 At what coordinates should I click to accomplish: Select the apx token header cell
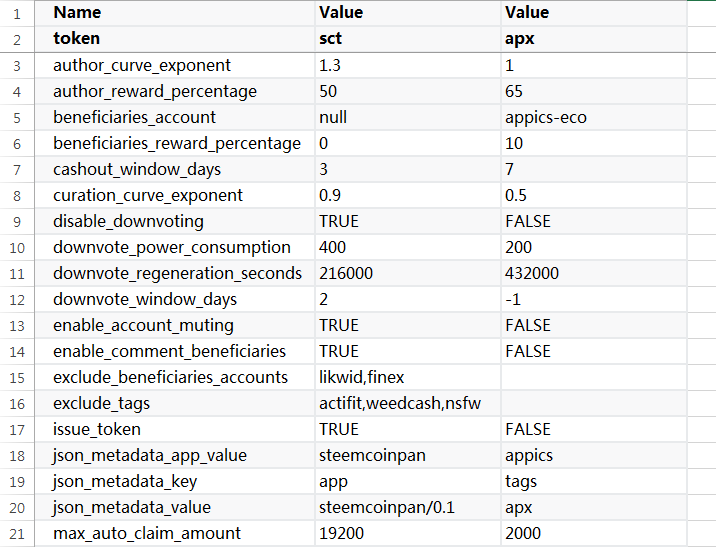pos(520,39)
